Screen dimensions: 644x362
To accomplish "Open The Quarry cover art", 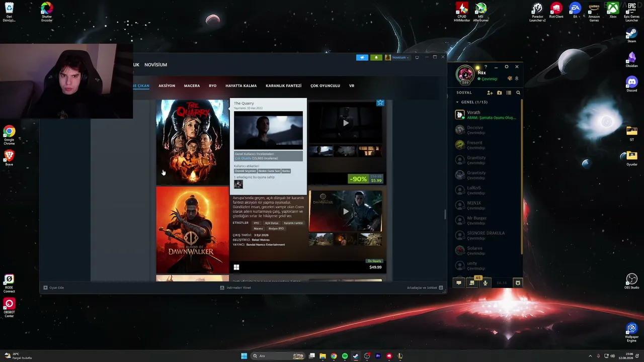I will point(192,142).
